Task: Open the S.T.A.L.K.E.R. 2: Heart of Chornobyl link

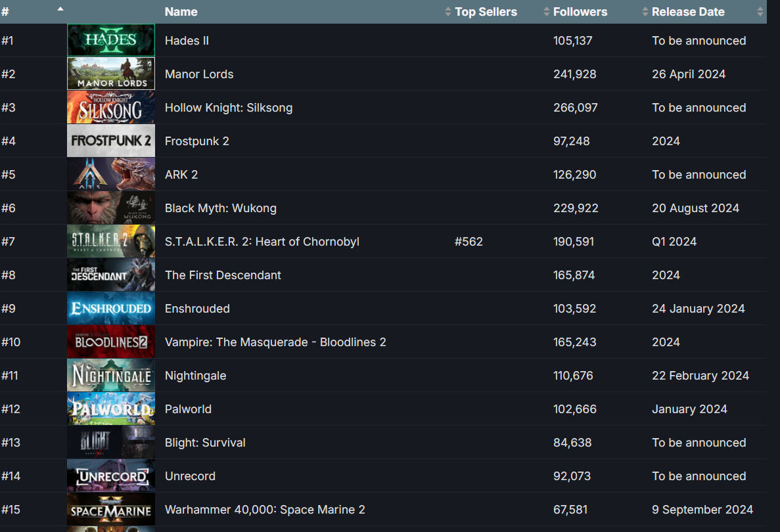Action: pyautogui.click(x=262, y=241)
